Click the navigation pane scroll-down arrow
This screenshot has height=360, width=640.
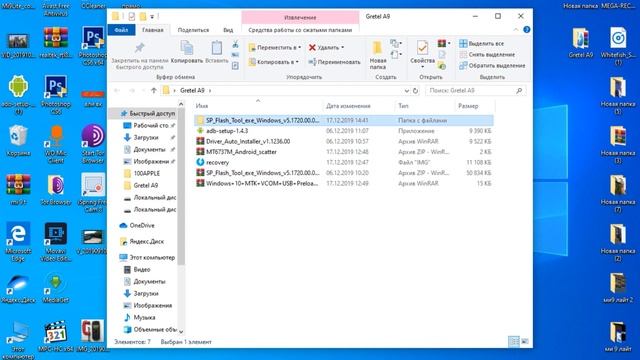pyautogui.click(x=181, y=332)
